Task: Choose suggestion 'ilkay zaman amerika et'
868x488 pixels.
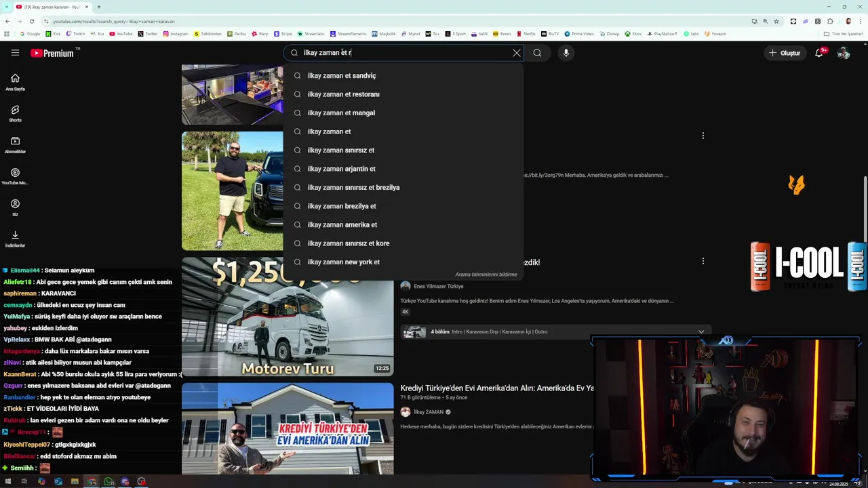Action: pyautogui.click(x=403, y=225)
